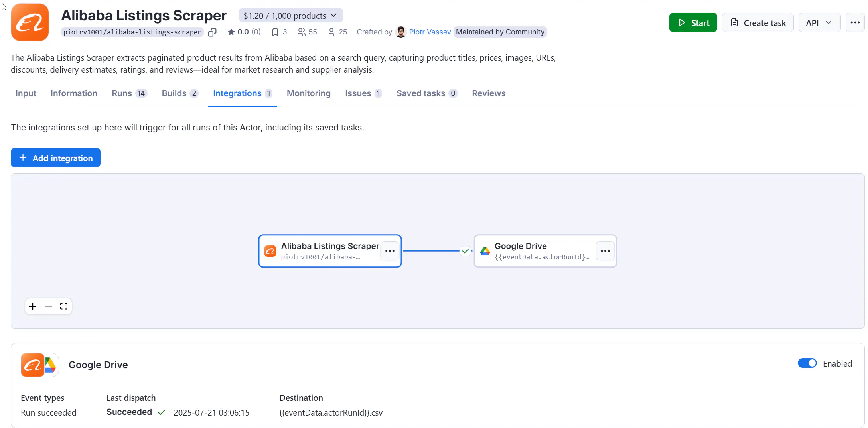Click the total users icon

[x=301, y=32]
